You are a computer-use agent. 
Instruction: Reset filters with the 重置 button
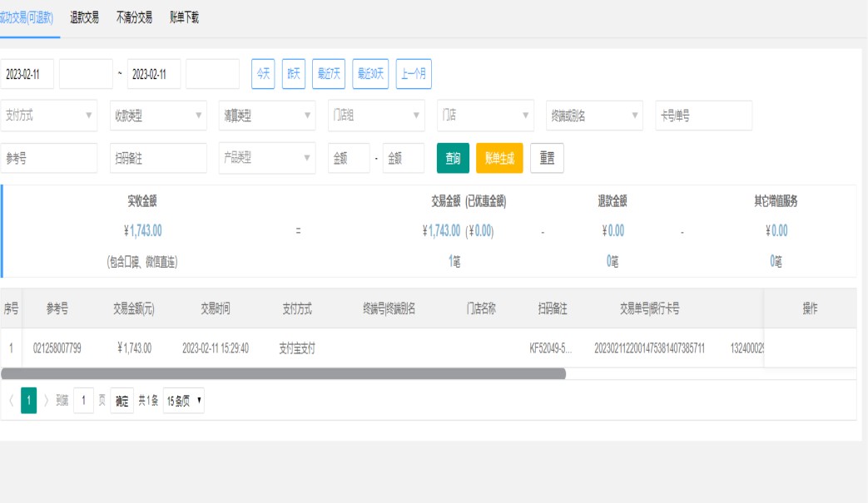(547, 158)
